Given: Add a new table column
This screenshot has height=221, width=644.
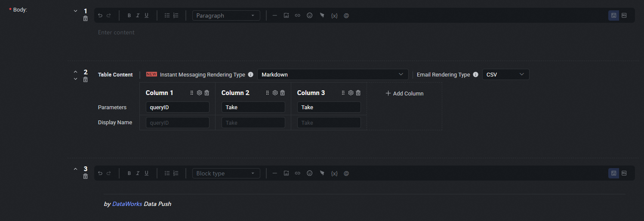Looking at the screenshot, I should [404, 93].
